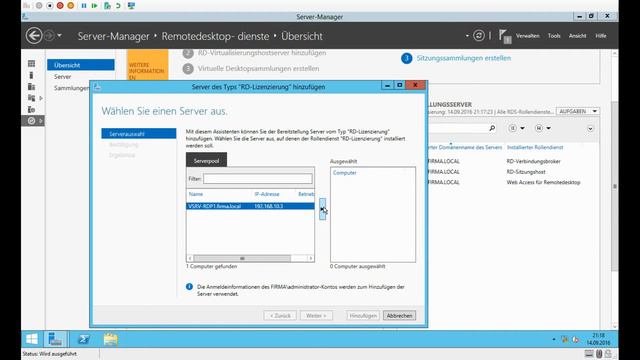This screenshot has height=360, width=640.
Task: Click Sitzungssammlungen erstellen link
Action: [x=464, y=58]
